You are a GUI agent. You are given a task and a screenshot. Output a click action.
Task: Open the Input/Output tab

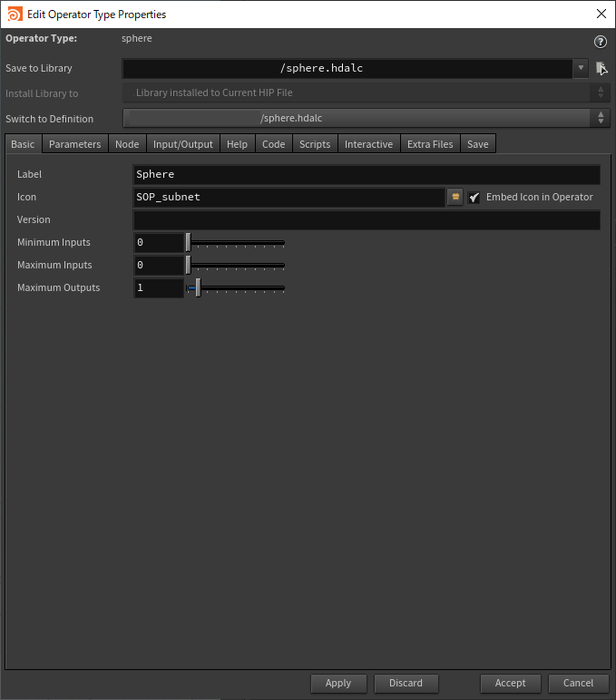(183, 144)
